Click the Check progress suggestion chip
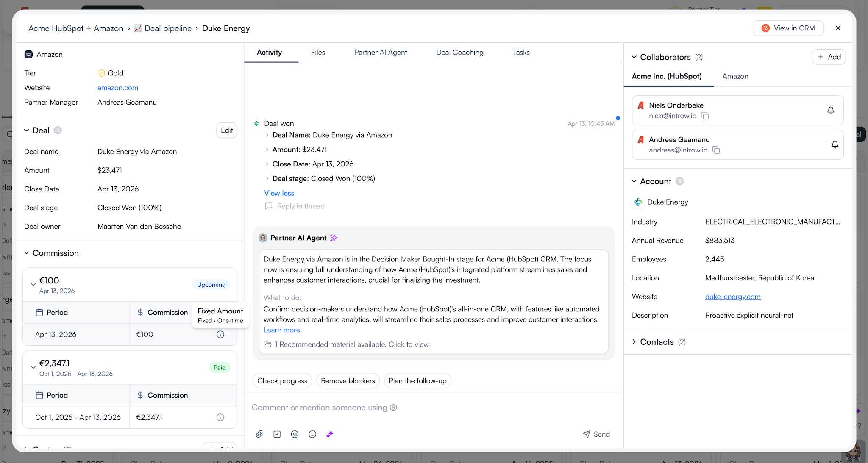 click(x=282, y=381)
